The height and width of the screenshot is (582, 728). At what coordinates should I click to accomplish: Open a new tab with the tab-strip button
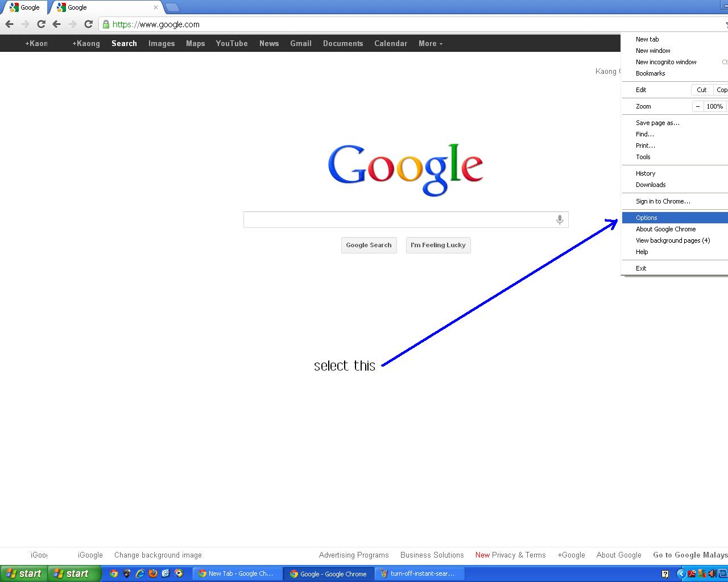172,7
